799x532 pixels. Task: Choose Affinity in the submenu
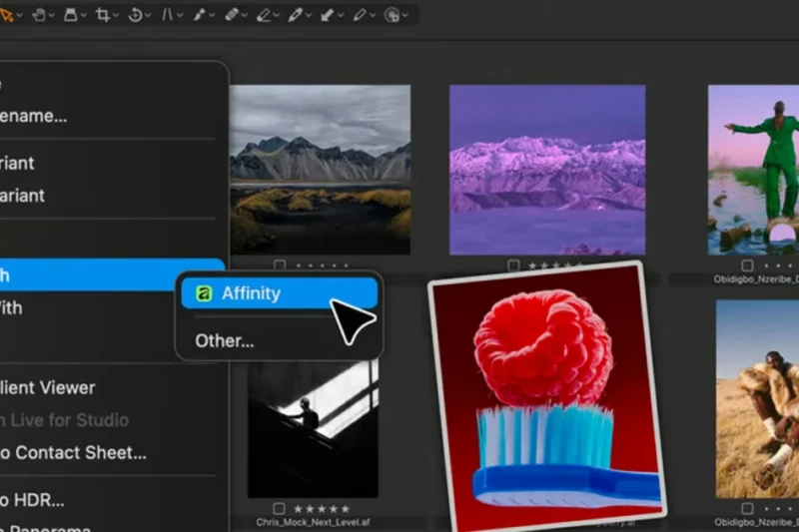pyautogui.click(x=280, y=293)
